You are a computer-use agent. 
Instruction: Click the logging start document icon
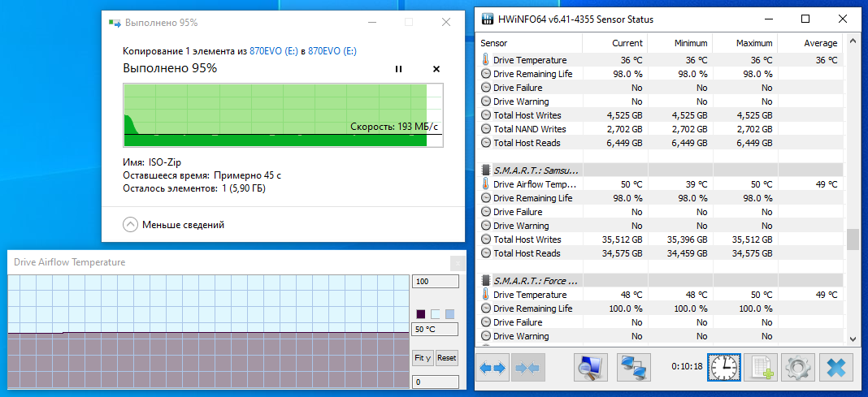point(761,368)
